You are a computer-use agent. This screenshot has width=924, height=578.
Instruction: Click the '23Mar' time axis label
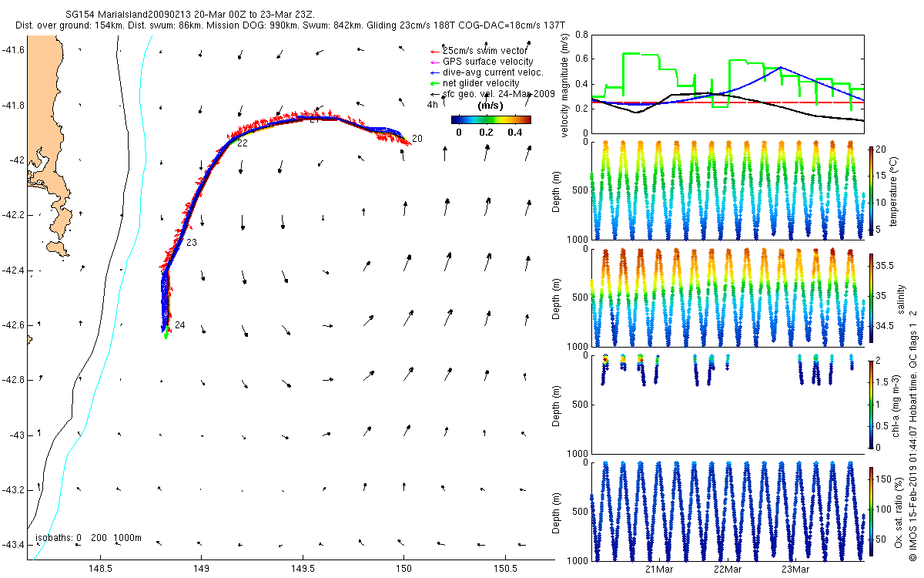[x=795, y=570]
